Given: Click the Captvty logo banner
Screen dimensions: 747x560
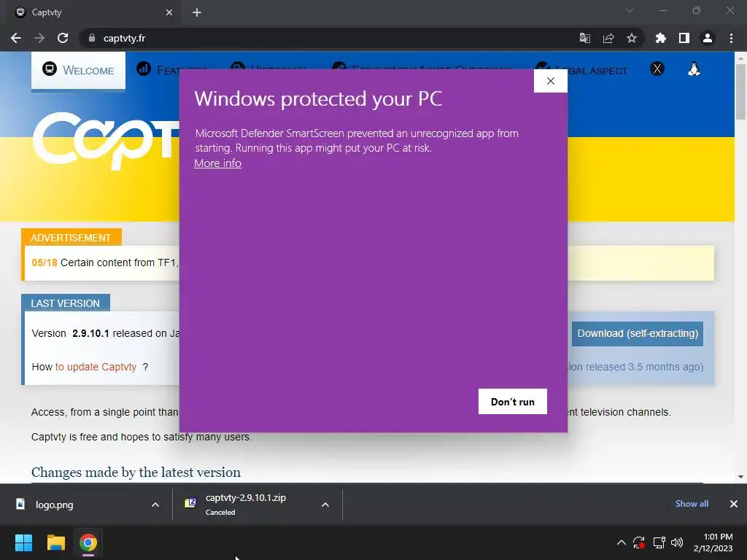Looking at the screenshot, I should pyautogui.click(x=106, y=141).
